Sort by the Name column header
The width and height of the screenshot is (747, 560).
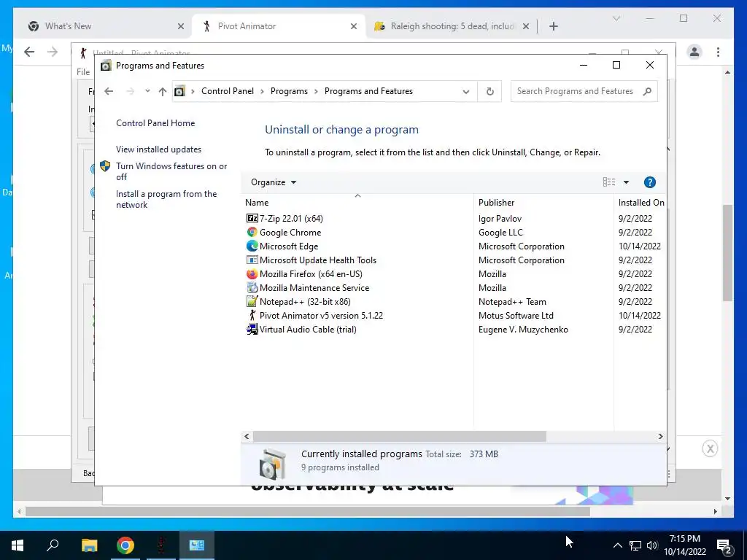tap(357, 203)
